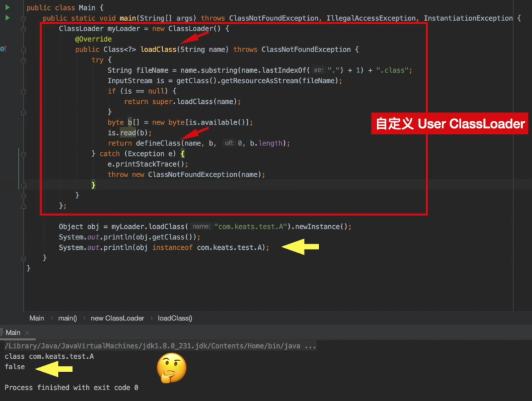Select the Main run tool tab
Screen dimensions: 532x401
[x=13, y=333]
